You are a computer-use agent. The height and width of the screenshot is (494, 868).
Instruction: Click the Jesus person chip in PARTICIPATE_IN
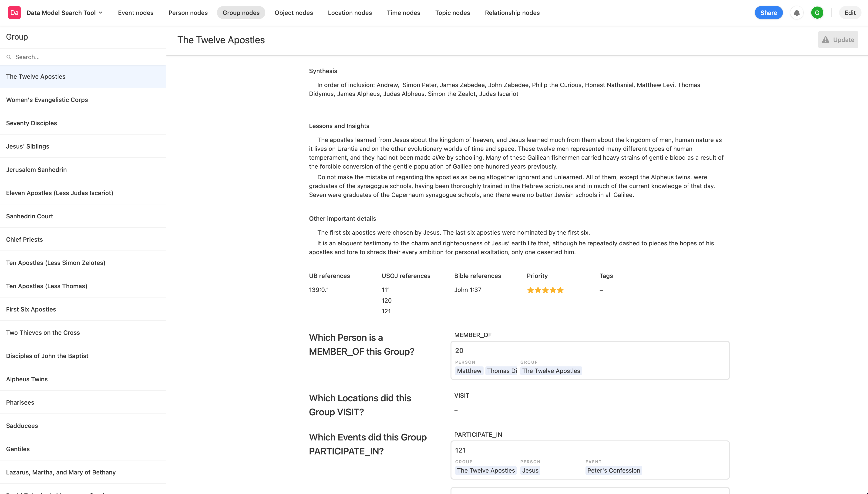point(530,470)
